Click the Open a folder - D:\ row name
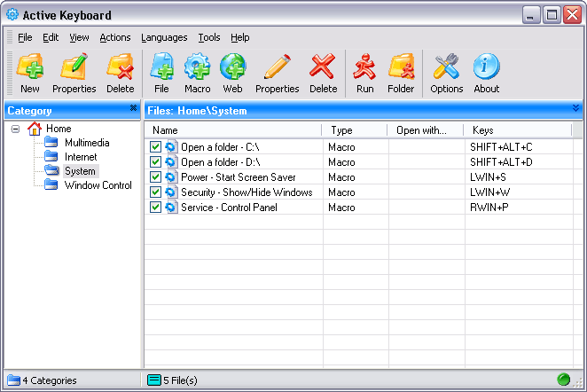This screenshot has width=587, height=392. (x=221, y=161)
